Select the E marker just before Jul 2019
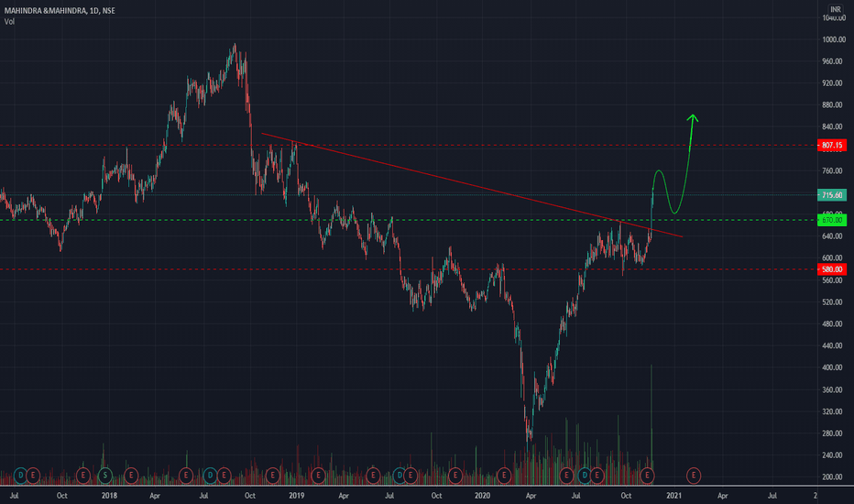This screenshot has height=504, width=854. click(373, 476)
